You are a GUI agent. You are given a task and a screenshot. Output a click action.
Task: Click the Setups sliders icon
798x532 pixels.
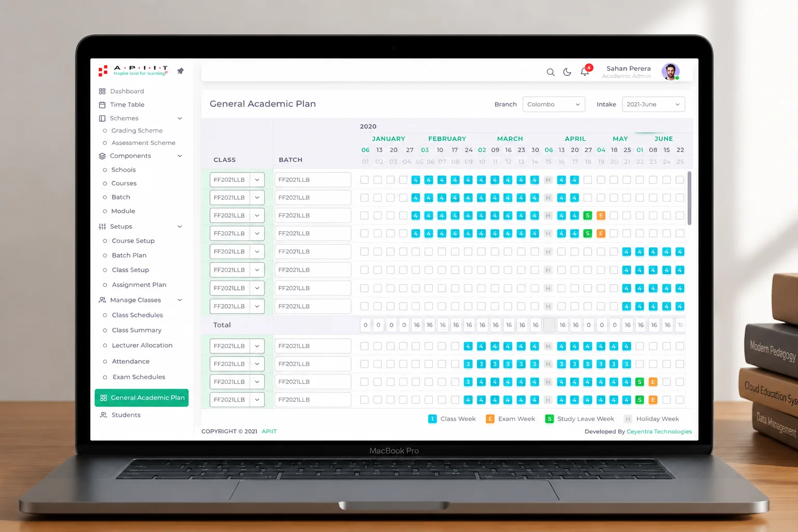102,227
